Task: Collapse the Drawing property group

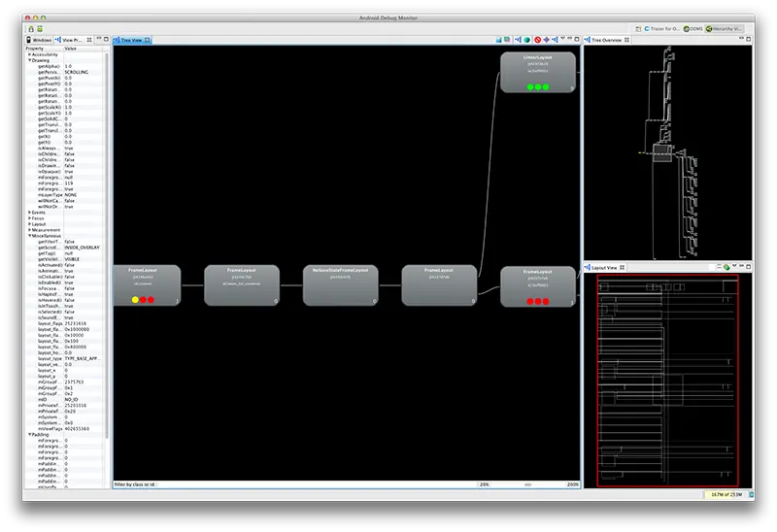Action: pyautogui.click(x=29, y=60)
